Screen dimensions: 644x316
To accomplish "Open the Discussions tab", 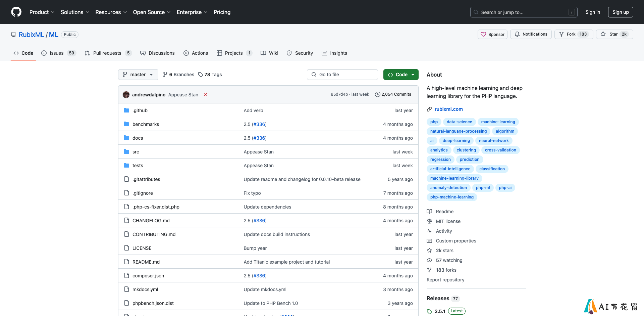I will click(157, 53).
